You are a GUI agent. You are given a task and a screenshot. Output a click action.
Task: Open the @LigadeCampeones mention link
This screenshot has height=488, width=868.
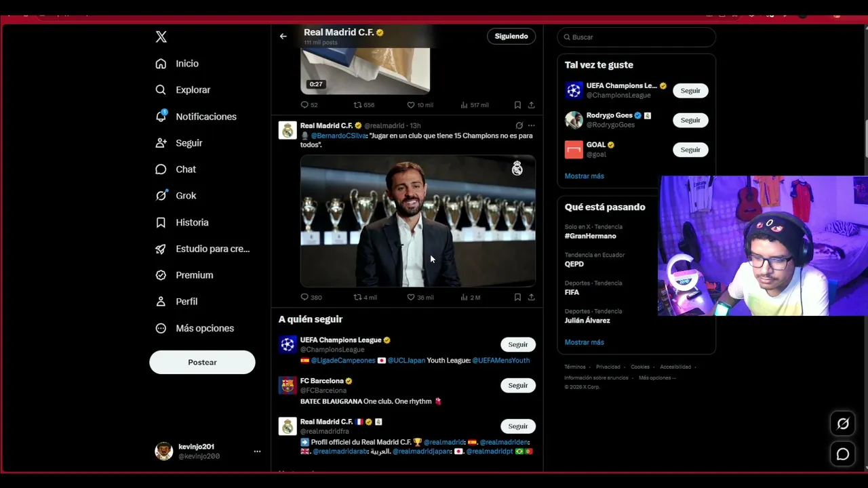pyautogui.click(x=343, y=361)
